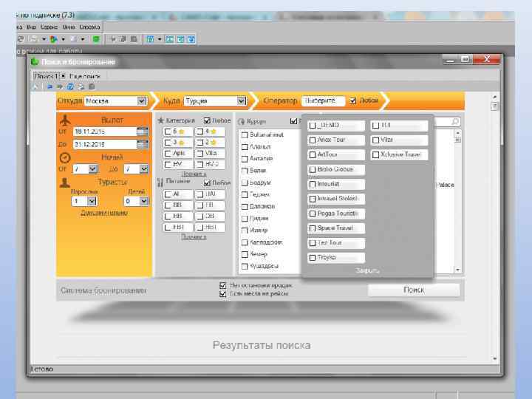Viewport: 532px width, 399px height.
Task: Open the 'Откуда' Москва dropdown
Action: coord(142,100)
